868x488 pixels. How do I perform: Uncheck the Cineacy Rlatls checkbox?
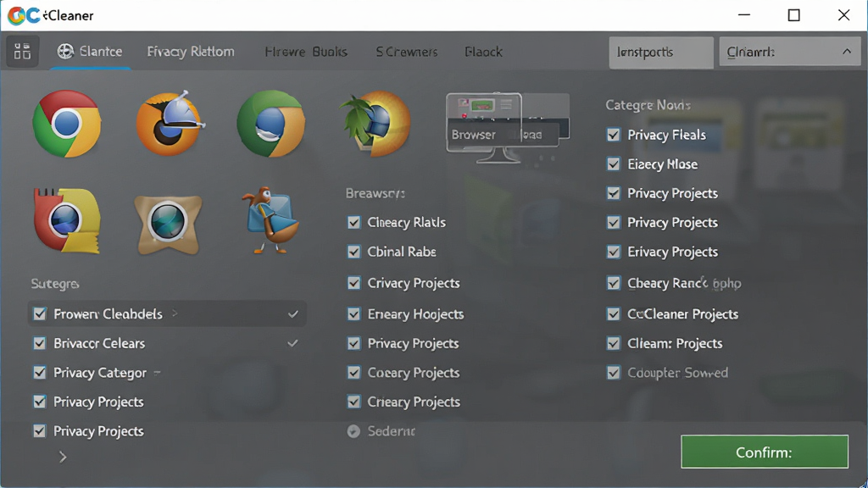353,223
